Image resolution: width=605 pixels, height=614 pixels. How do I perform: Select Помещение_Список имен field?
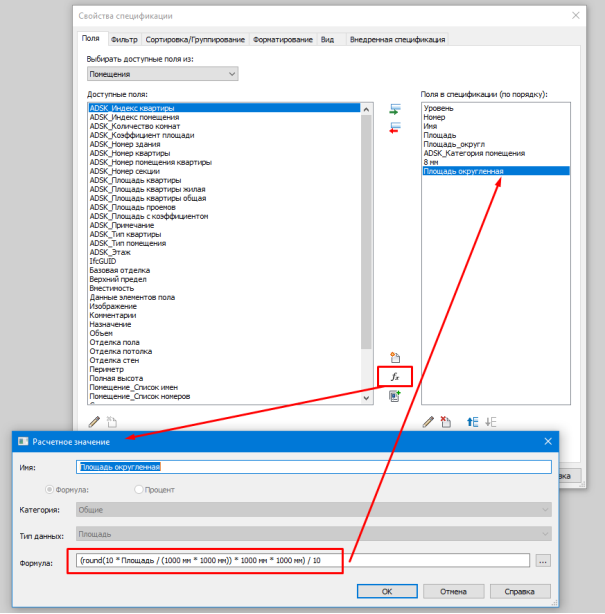pyautogui.click(x=224, y=387)
